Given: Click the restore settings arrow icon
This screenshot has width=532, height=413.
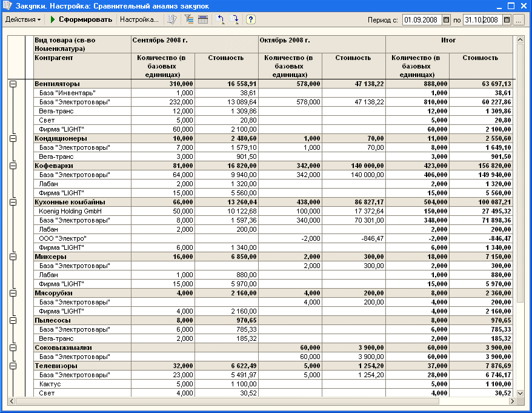Looking at the screenshot, I should (219, 19).
